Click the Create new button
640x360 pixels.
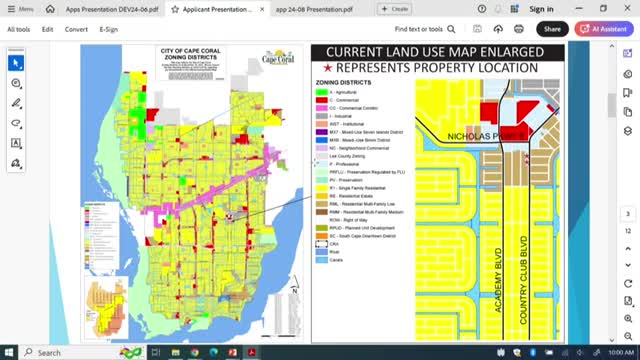click(394, 9)
